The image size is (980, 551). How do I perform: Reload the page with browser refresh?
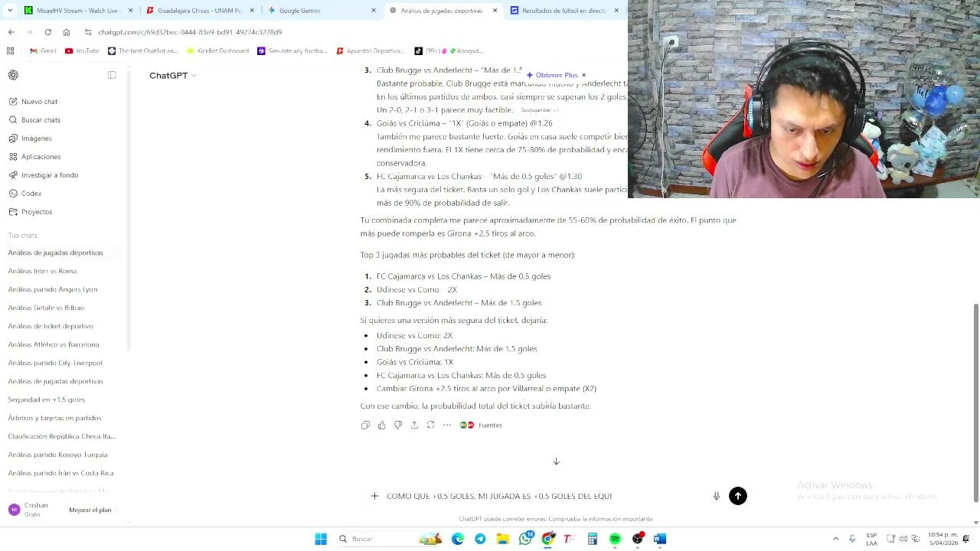click(x=47, y=32)
